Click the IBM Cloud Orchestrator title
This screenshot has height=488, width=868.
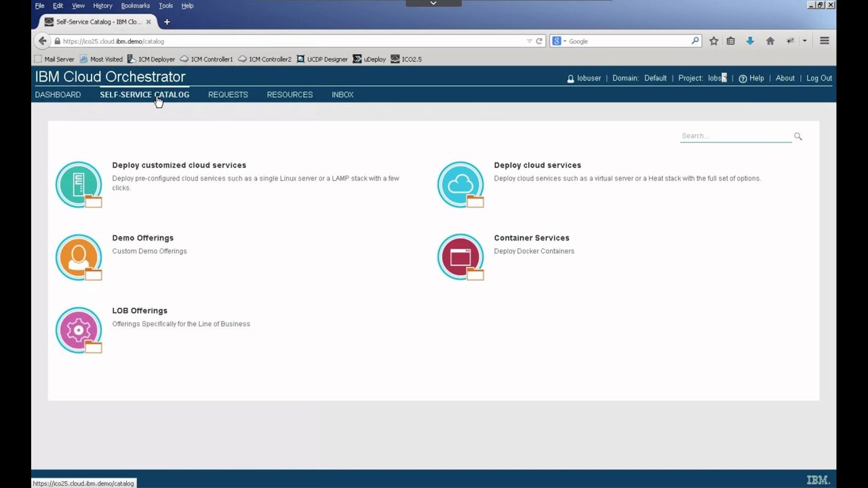[x=110, y=77]
